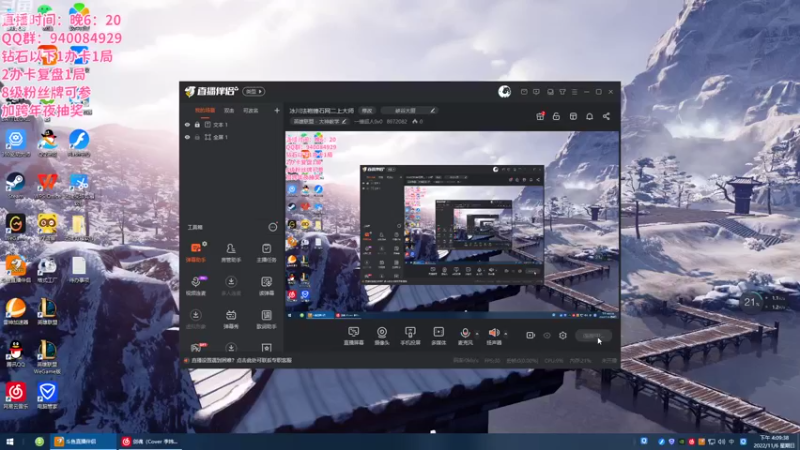Click the record video icon in the bottom bar
The width and height of the screenshot is (800, 450).
tap(531, 335)
